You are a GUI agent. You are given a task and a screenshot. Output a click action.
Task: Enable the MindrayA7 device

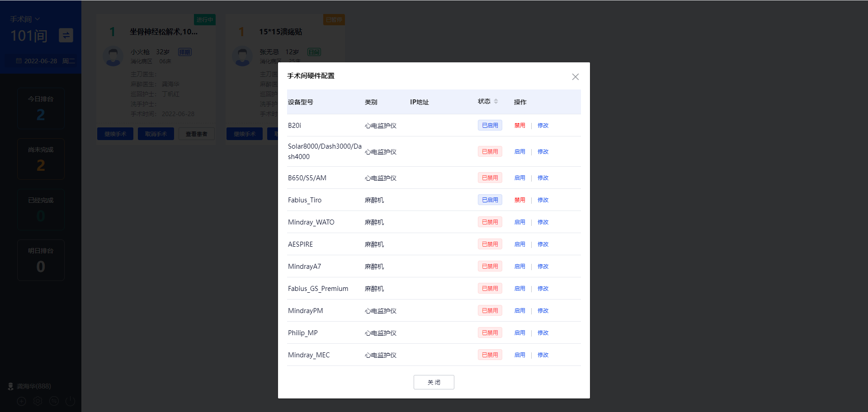click(x=519, y=267)
